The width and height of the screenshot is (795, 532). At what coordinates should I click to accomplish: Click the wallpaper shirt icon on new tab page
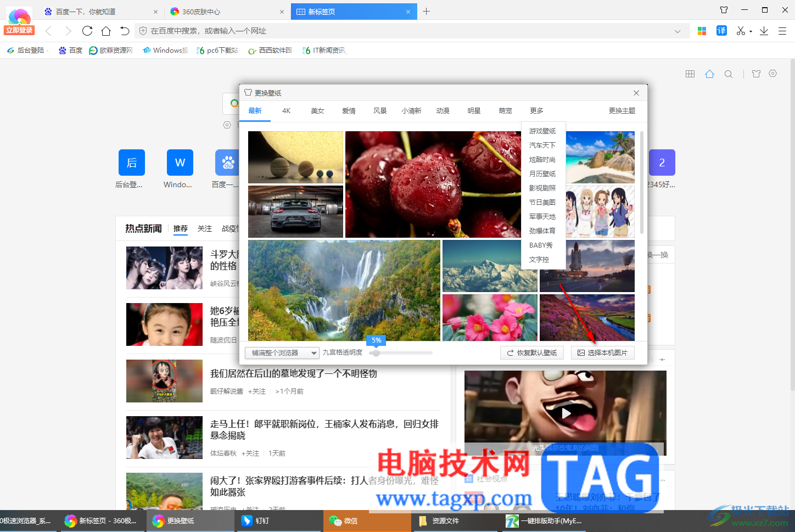[x=756, y=74]
